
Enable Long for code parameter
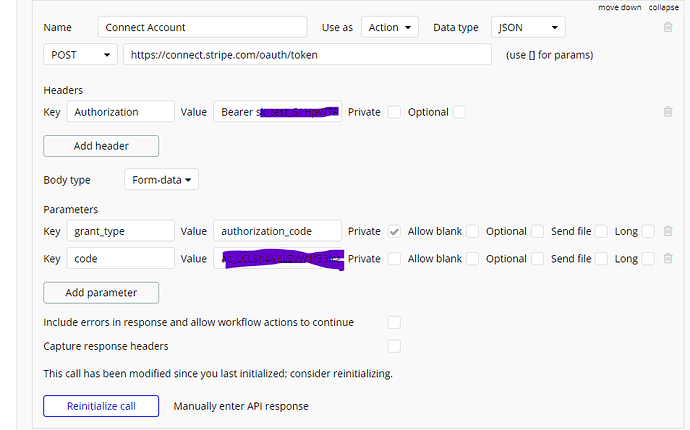(648, 259)
